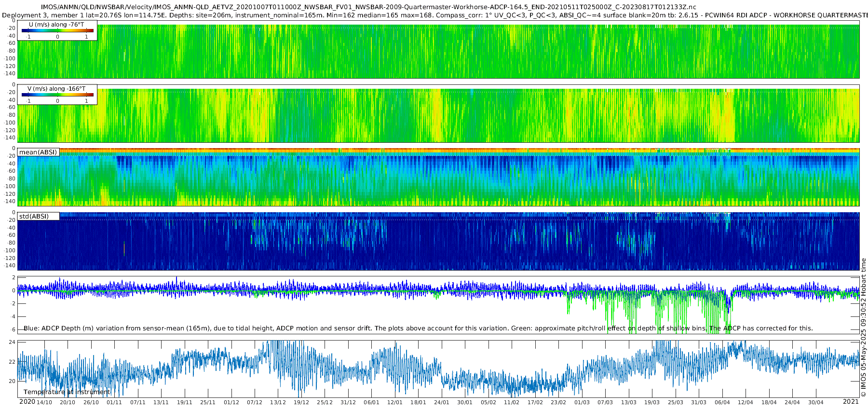Click the '13/12' date tick

pos(278,402)
